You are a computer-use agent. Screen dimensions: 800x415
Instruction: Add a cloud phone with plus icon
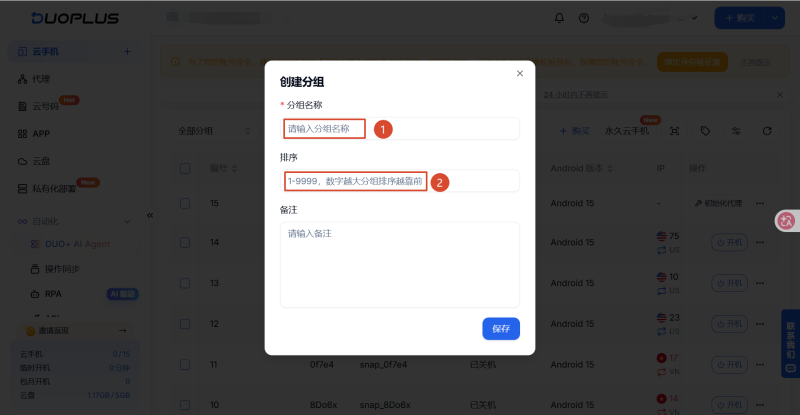tap(127, 52)
